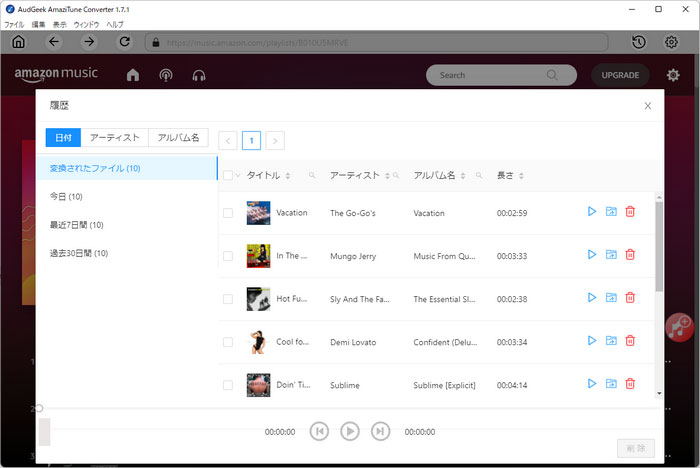Screen dimensions: 700x468
Task: Sort by タイトル column arrows
Action: [288, 176]
